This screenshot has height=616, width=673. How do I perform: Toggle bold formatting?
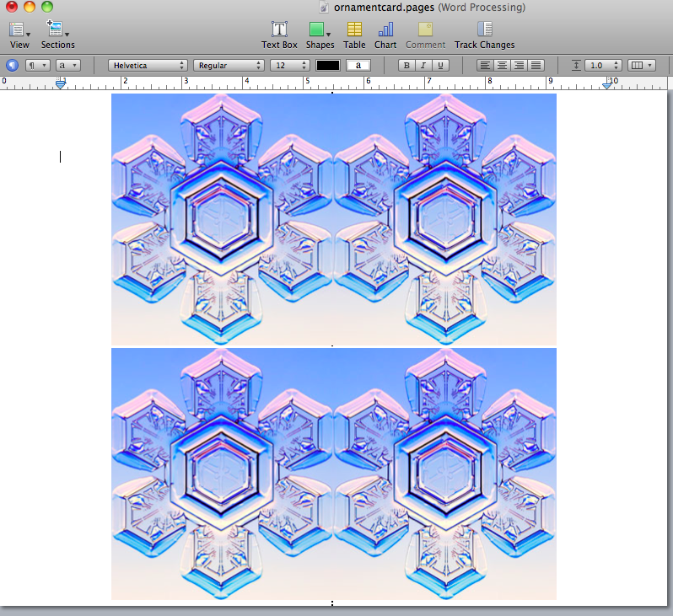click(x=406, y=65)
